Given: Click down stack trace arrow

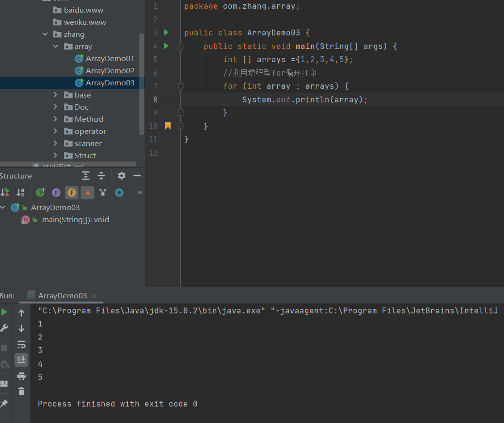Looking at the screenshot, I should coord(21,328).
